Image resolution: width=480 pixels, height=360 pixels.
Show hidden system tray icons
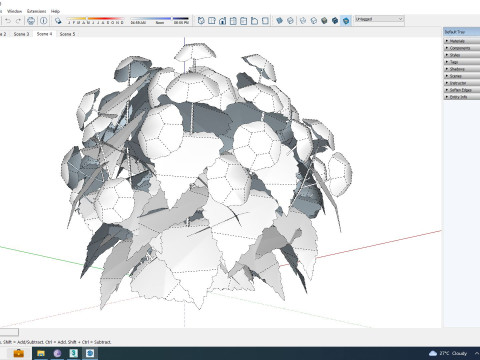[x=477, y=353]
